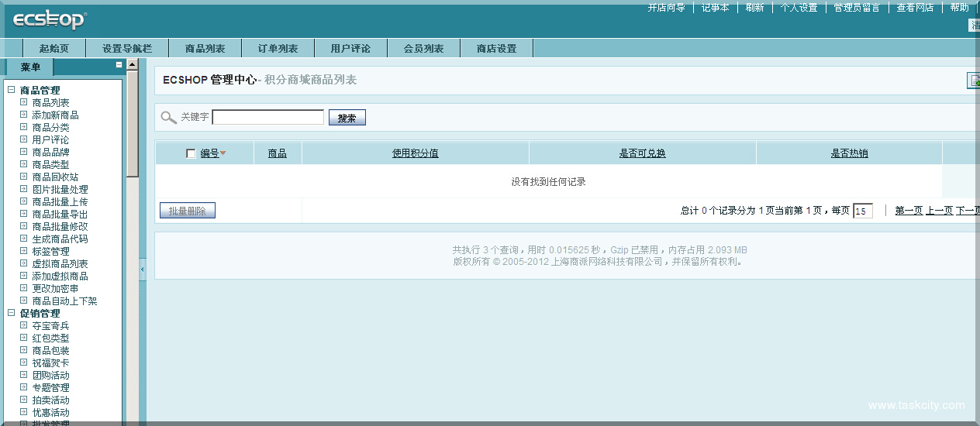The width and height of the screenshot is (980, 426).
Task: Click the 搜索 button
Action: click(x=347, y=118)
